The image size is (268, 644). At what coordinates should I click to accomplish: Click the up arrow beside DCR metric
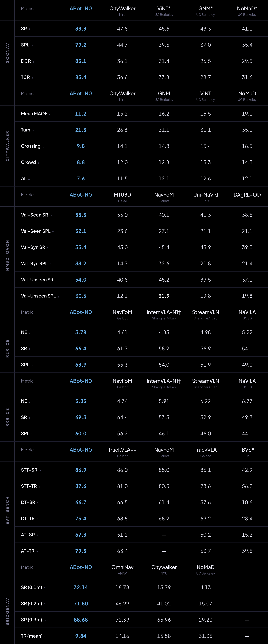click(x=33, y=61)
